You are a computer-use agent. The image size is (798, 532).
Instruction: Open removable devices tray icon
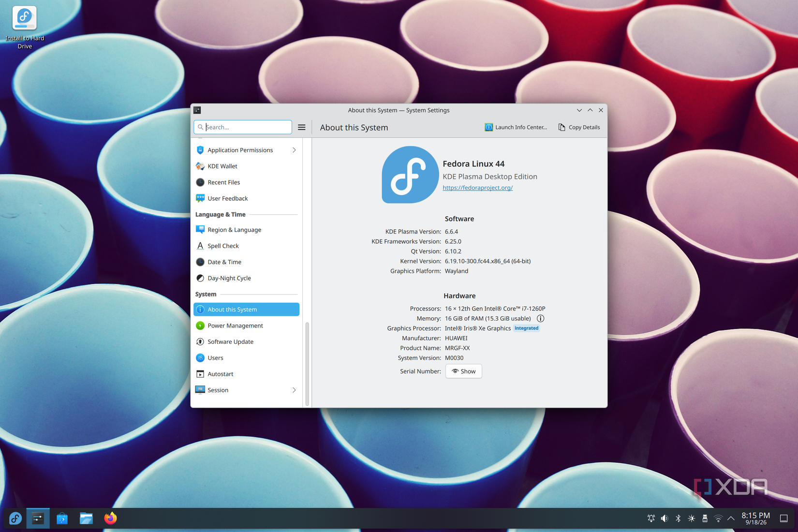click(705, 518)
